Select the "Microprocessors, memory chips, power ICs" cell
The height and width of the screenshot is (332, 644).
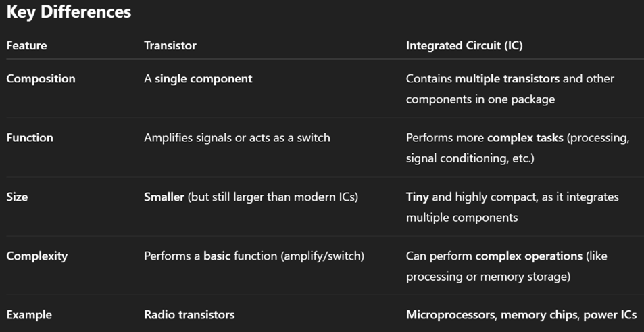pos(521,315)
